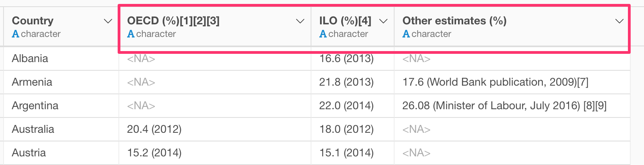Open Other estimates (%) column dropdown
Image resolution: width=644 pixels, height=165 pixels.
(x=619, y=21)
